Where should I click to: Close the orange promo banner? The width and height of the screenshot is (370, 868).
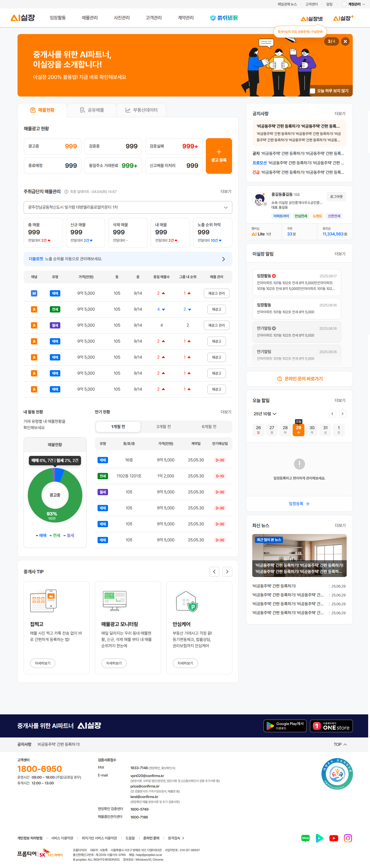pos(345,41)
